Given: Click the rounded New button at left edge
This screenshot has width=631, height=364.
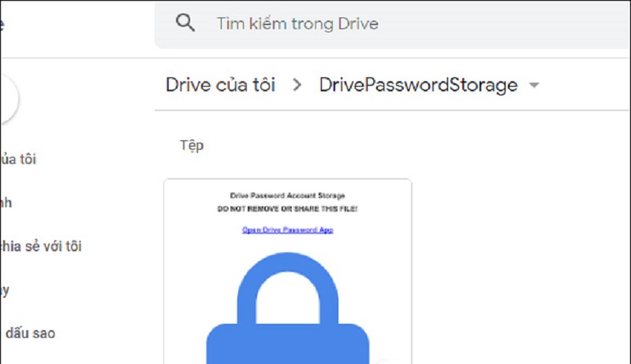Looking at the screenshot, I should coord(9,98).
